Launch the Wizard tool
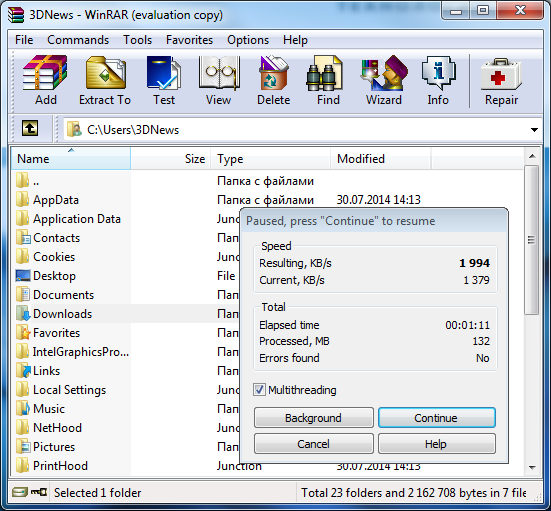This screenshot has height=511, width=551. (x=384, y=80)
